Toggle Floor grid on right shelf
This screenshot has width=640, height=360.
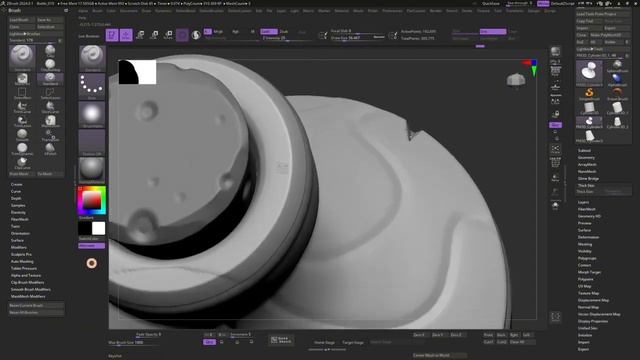(555, 87)
